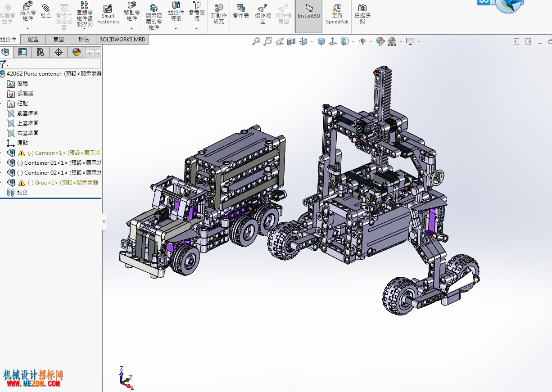
Task: Click Update SpeedPak (更新SpeedPak)
Action: pos(337,14)
